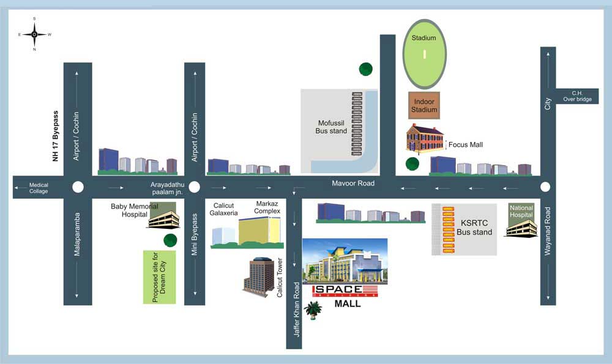Click the SPACE Builders logo
This screenshot has width=612, height=364.
pos(345,291)
